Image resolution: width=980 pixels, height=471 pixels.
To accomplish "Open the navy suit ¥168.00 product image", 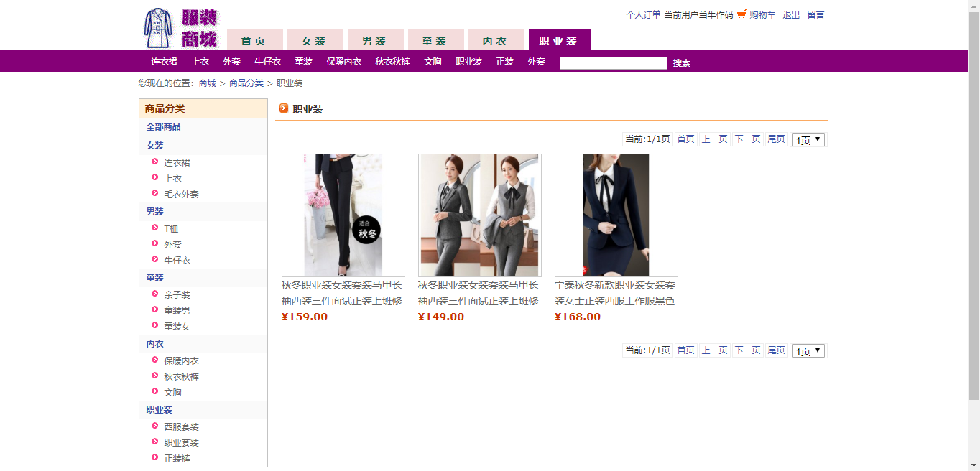I will tap(616, 215).
